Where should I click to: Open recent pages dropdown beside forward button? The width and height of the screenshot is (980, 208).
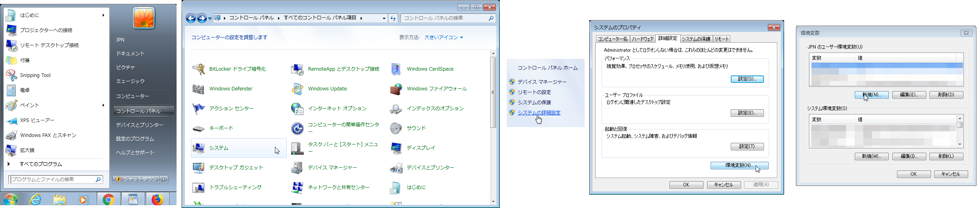[x=210, y=18]
